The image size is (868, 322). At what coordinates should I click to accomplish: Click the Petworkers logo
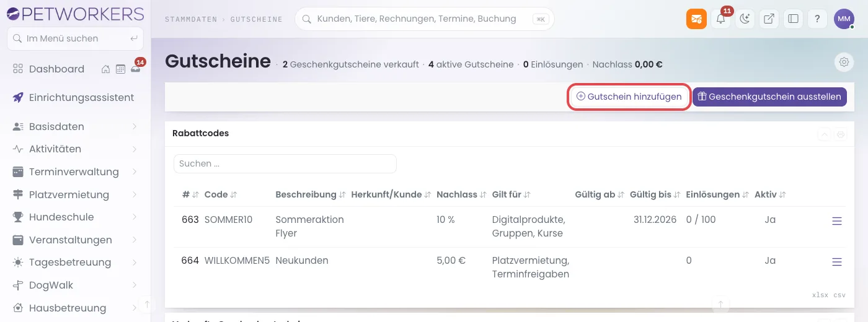pyautogui.click(x=74, y=13)
